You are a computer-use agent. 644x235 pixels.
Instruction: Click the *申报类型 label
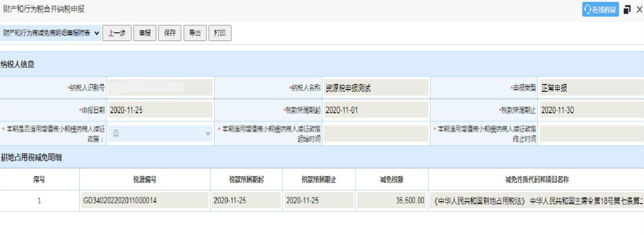click(524, 88)
